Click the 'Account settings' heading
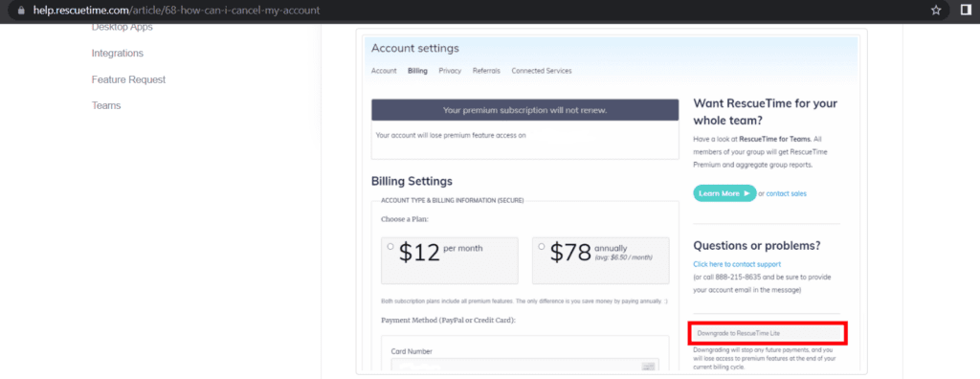980x379 pixels. coord(415,48)
